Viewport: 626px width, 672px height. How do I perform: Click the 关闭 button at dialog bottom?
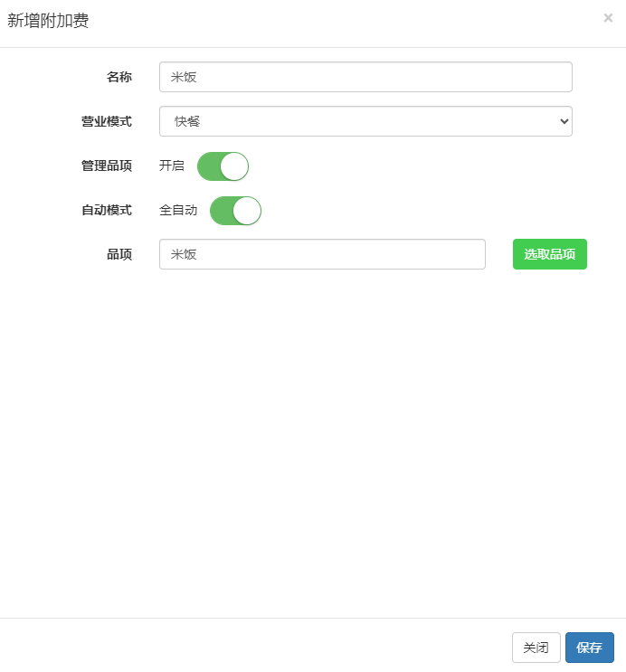pyautogui.click(x=536, y=648)
